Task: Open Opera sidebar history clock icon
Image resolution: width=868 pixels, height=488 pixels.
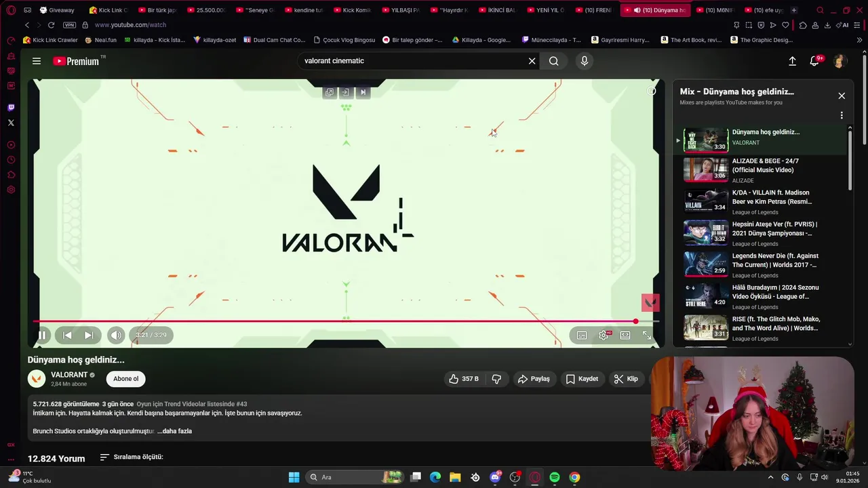Action: (11, 160)
